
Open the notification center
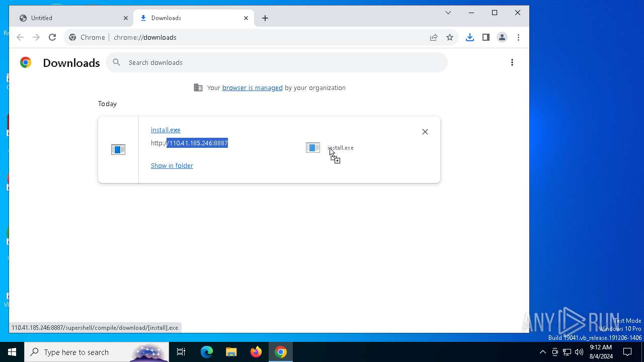coord(627,352)
